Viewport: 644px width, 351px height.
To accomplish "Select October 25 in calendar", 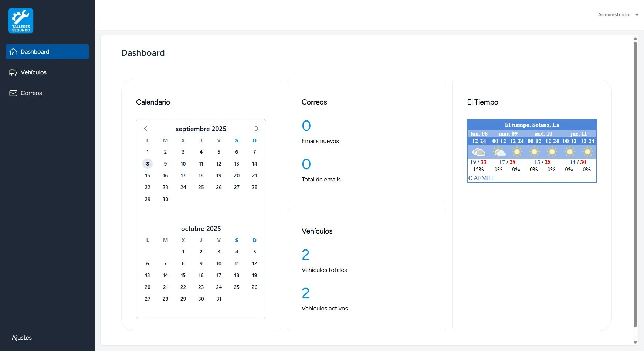I will (237, 287).
